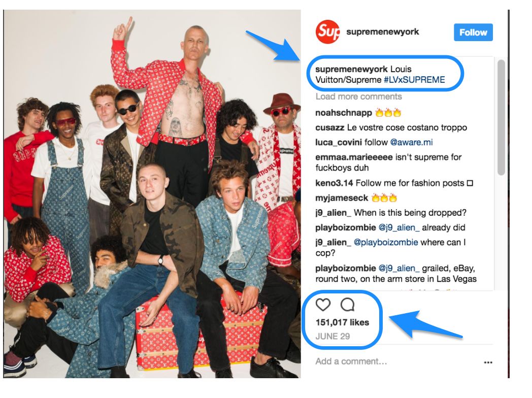Follow the supremenewyork account

pos(473,32)
